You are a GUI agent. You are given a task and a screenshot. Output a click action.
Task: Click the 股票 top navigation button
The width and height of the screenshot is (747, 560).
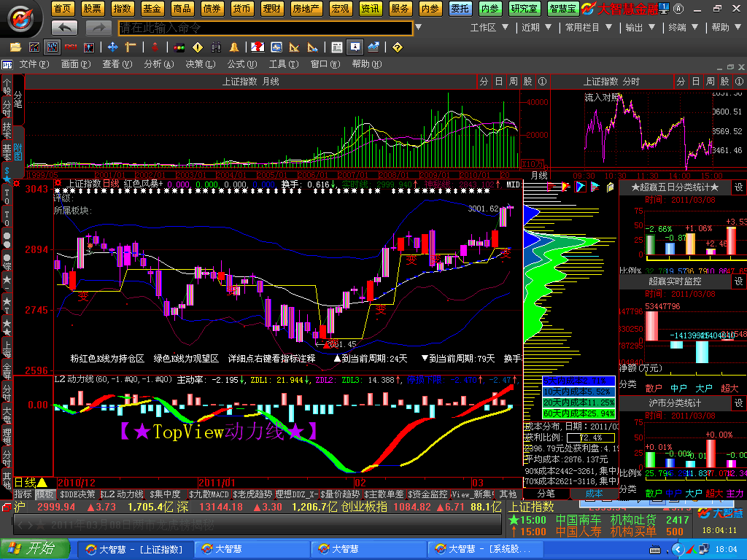pos(92,9)
